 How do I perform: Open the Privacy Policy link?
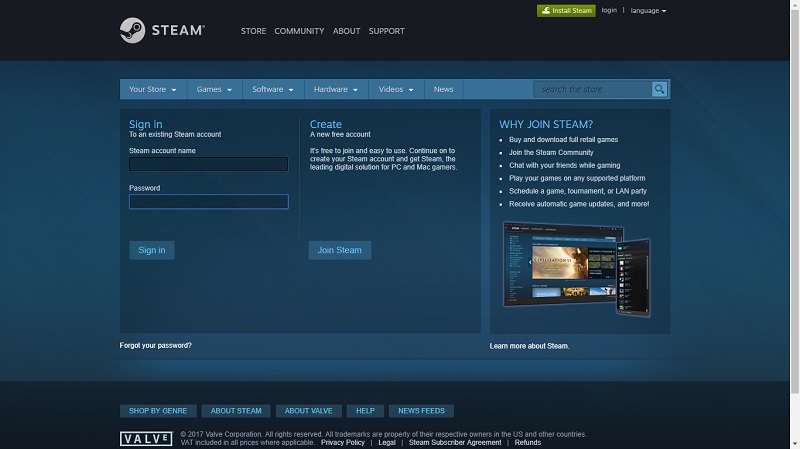coord(343,442)
